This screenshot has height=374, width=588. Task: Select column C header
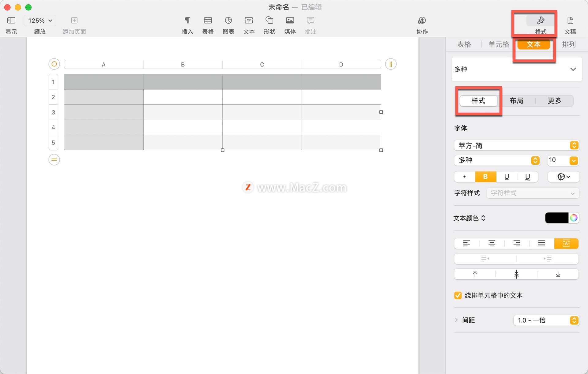click(262, 64)
